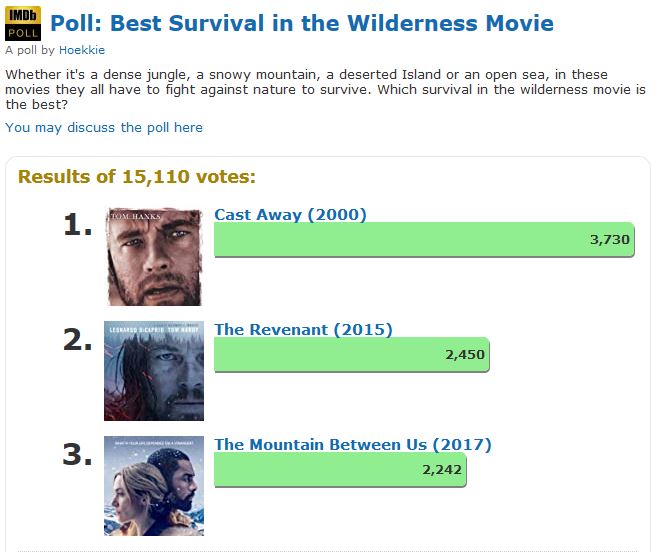Click the 'Results of 15,110 votes' heading

[137, 177]
